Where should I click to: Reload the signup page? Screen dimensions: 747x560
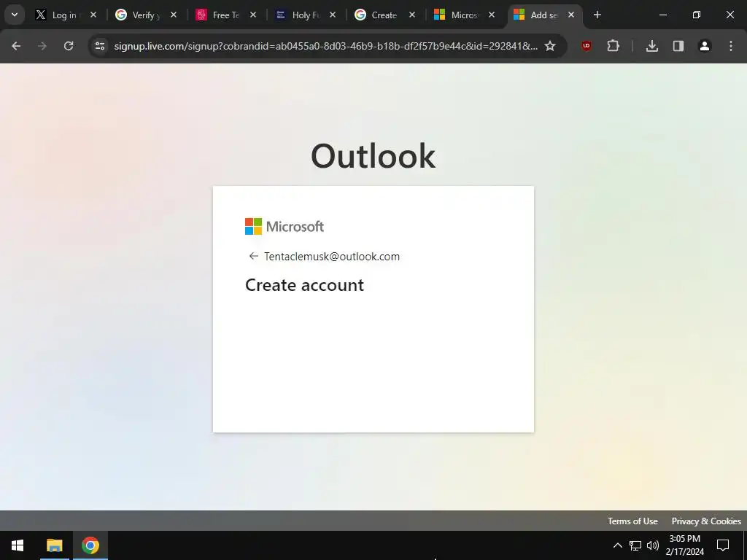coord(69,46)
